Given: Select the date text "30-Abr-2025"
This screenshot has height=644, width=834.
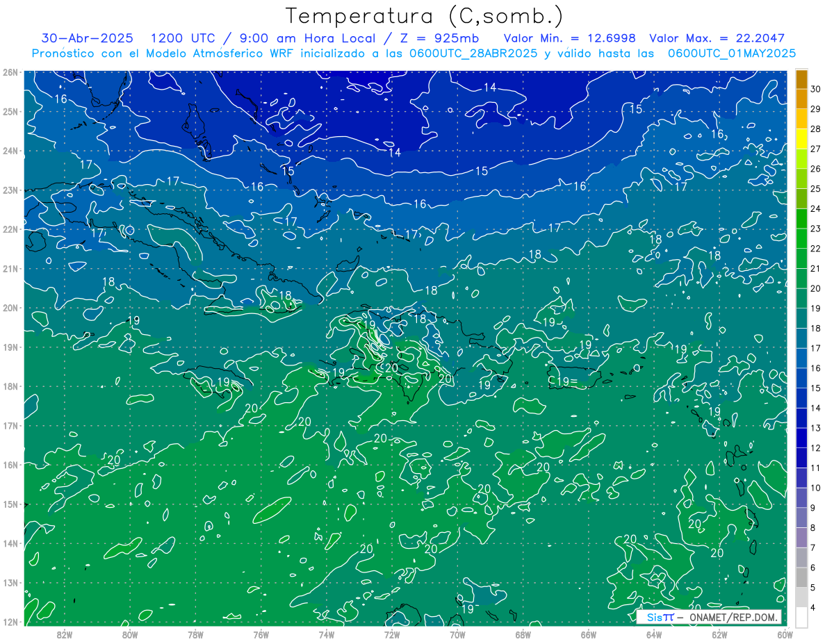Looking at the screenshot, I should 87,38.
